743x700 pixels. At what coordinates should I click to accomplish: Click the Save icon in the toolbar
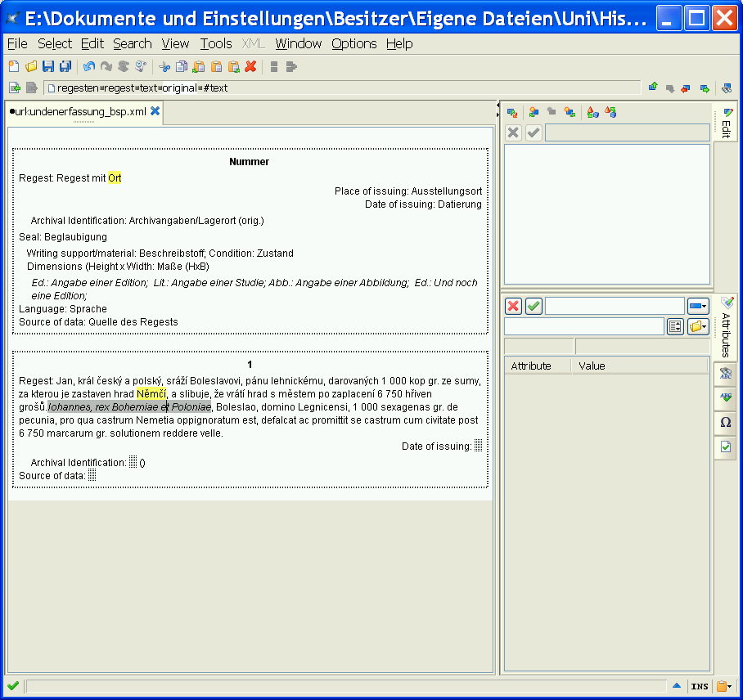click(x=47, y=66)
